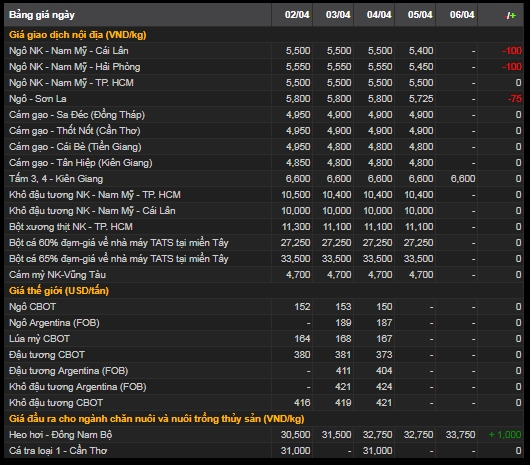The height and width of the screenshot is (465, 530).
Task: Select Cá tra loại 1 - Cần Thơ row
Action: click(x=264, y=450)
